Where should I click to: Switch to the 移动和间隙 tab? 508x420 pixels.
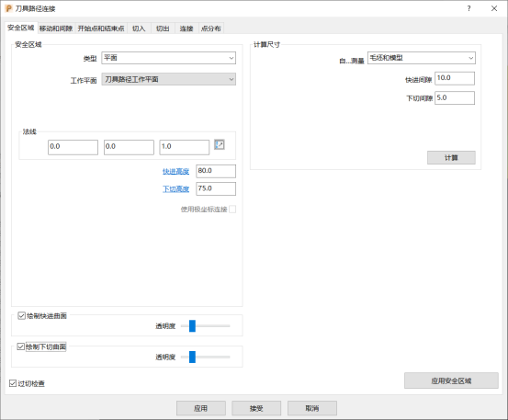(56, 28)
